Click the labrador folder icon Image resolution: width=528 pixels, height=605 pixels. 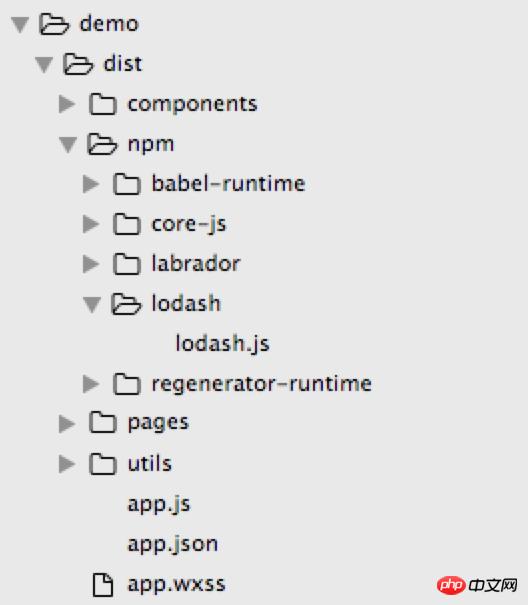click(127, 264)
